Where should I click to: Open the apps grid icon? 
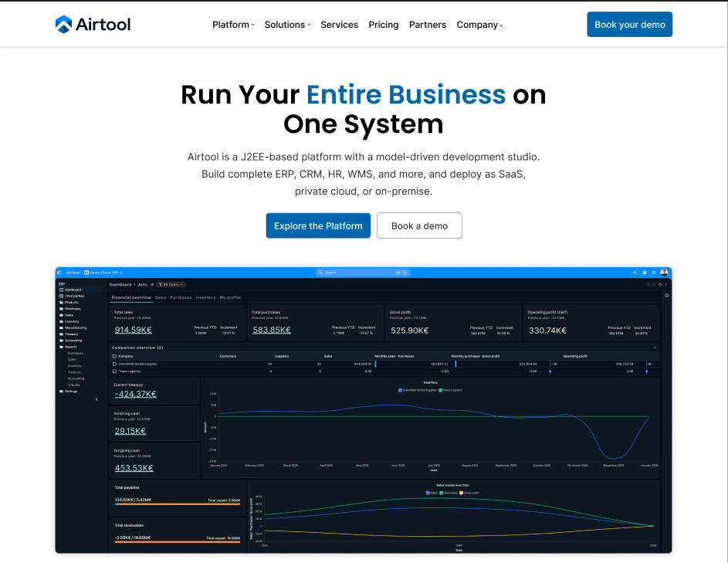tap(654, 273)
